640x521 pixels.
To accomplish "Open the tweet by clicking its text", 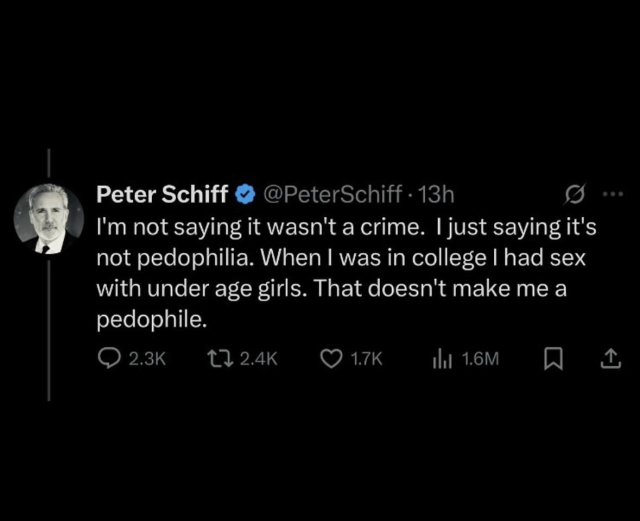I will tap(345, 272).
